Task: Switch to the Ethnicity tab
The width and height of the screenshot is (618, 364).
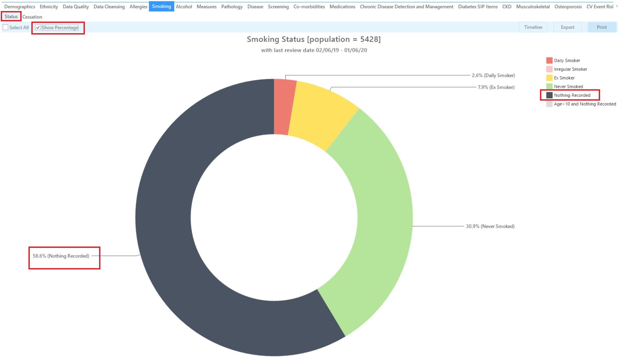Action: [x=49, y=7]
